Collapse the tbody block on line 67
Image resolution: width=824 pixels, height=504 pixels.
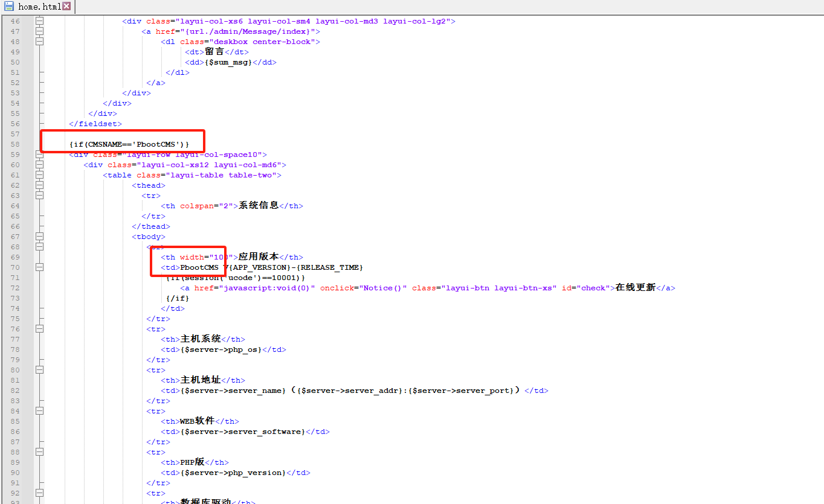coord(39,237)
